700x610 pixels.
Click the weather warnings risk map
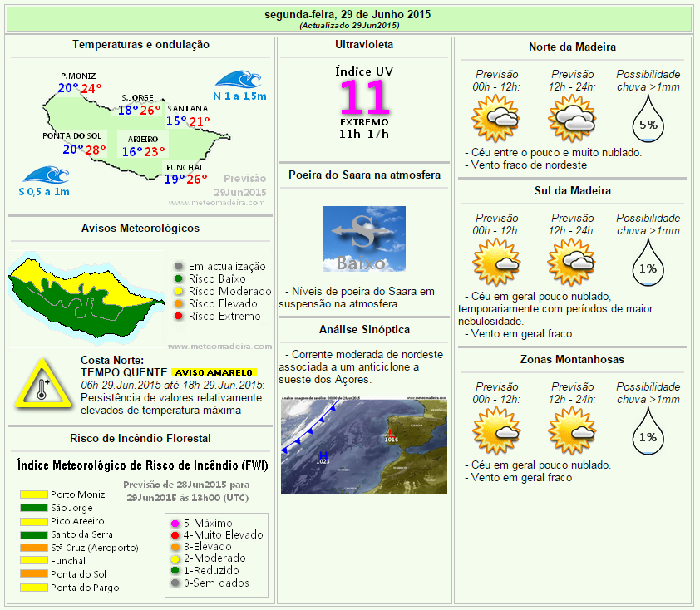point(86,298)
